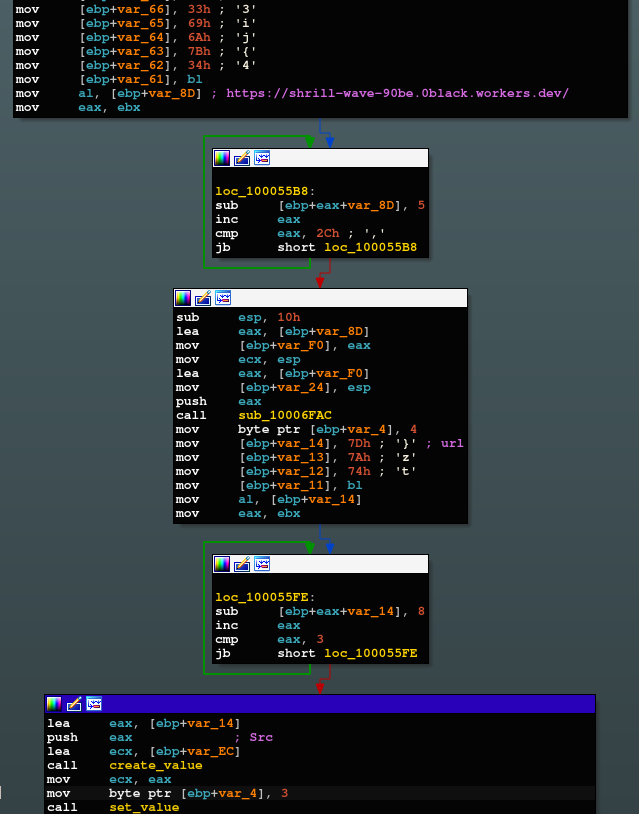Select the mov [ebp+var_11], bl line

click(x=269, y=485)
